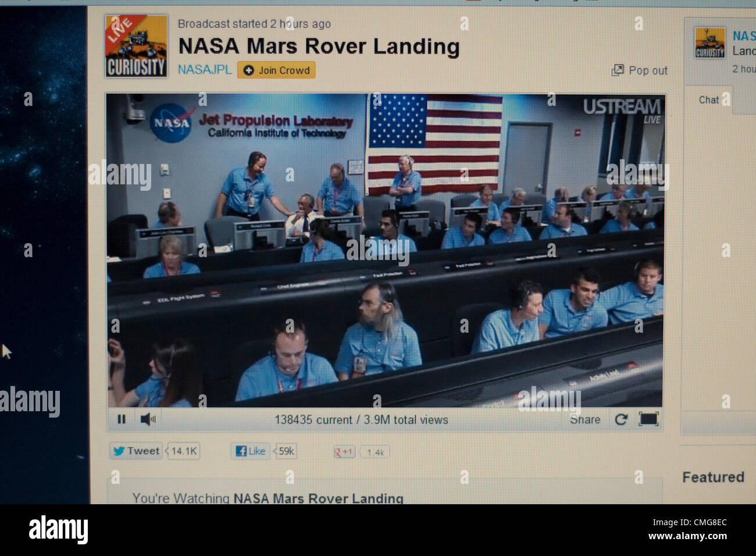756x556 pixels.
Task: Open the Chat tab
Action: point(709,100)
